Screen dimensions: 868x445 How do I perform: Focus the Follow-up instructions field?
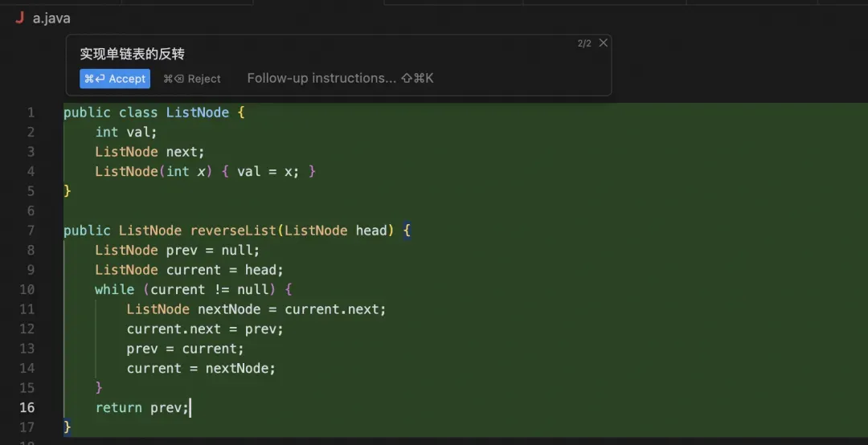340,78
